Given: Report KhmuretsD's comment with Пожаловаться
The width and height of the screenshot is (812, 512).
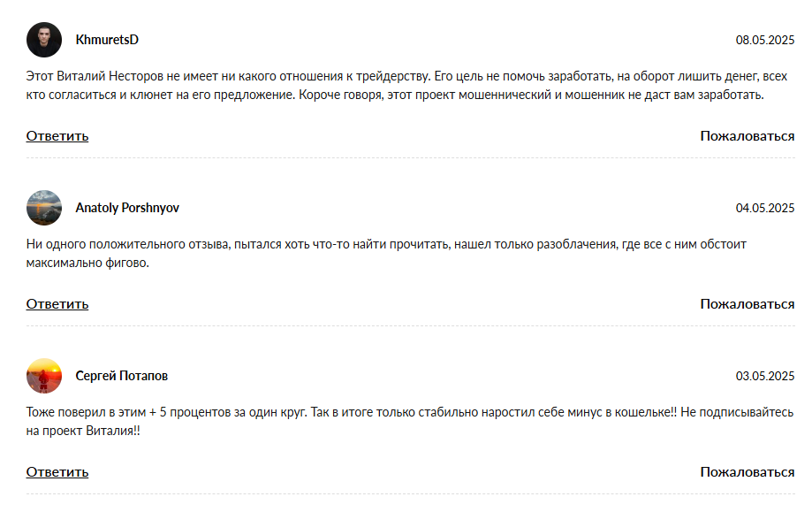Looking at the screenshot, I should click(747, 136).
